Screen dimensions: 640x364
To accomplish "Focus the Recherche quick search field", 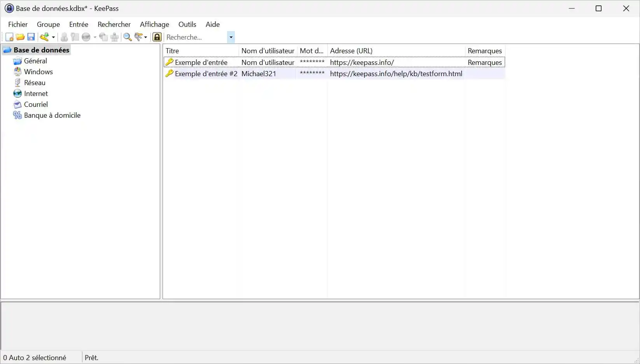I will click(196, 37).
